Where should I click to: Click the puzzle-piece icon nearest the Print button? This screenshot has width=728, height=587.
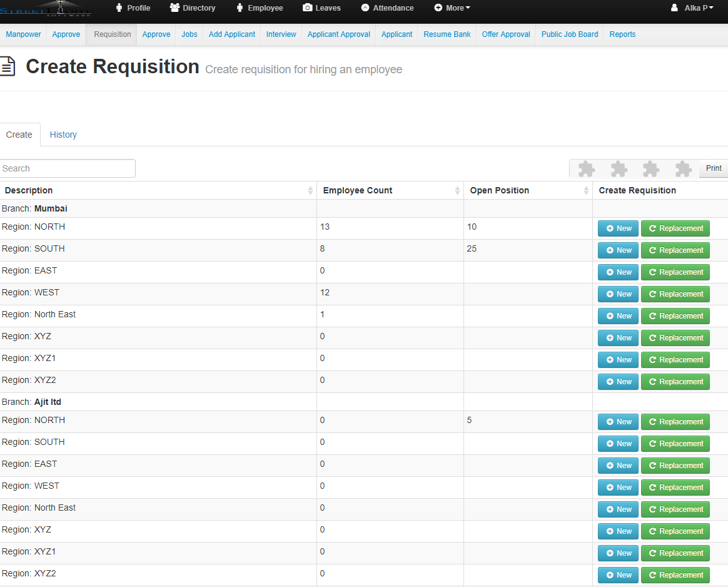tap(683, 169)
